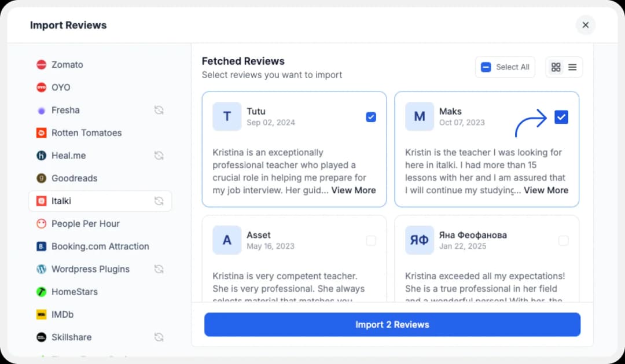The height and width of the screenshot is (364, 625).
Task: Click the HomeStars icon
Action: point(40,292)
